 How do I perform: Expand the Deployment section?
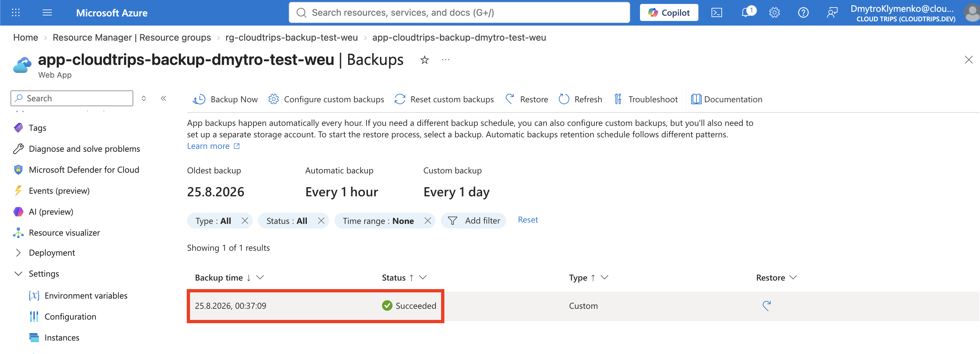point(18,253)
